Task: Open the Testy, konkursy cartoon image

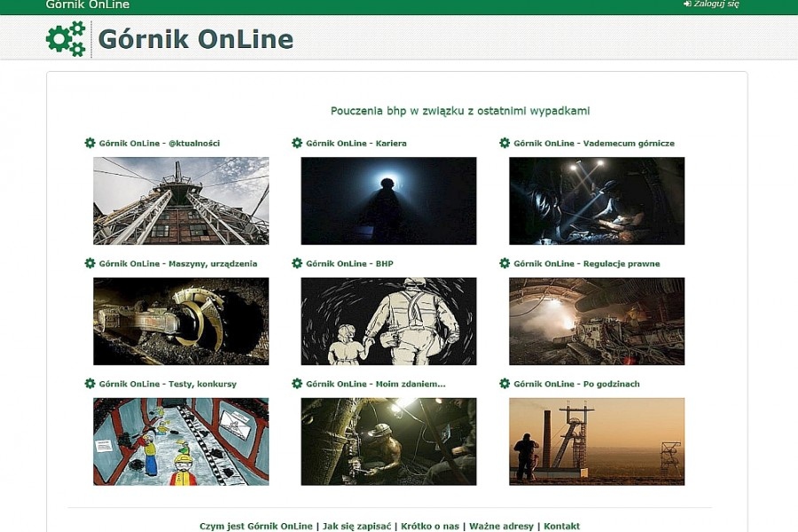Action: [181, 442]
